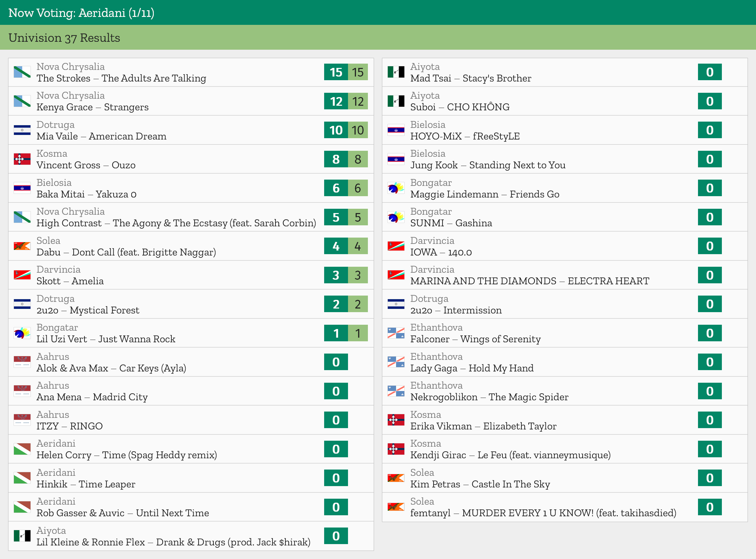Screen dimensions: 756x559
Task: Click dark green 15 total score box
Action: click(x=336, y=72)
